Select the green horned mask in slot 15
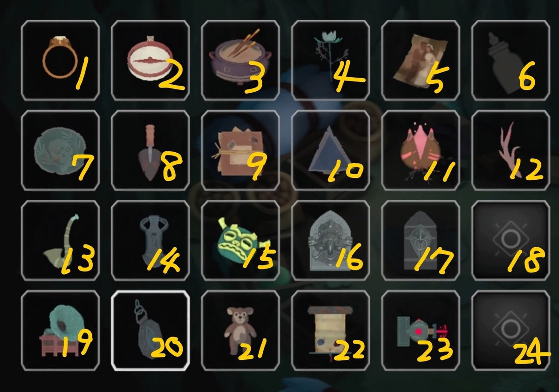 (240, 240)
